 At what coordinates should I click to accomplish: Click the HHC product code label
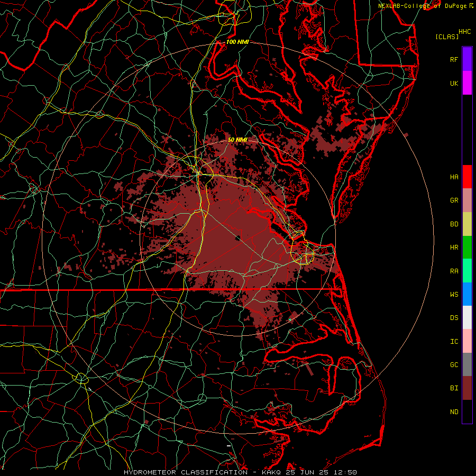465,32
